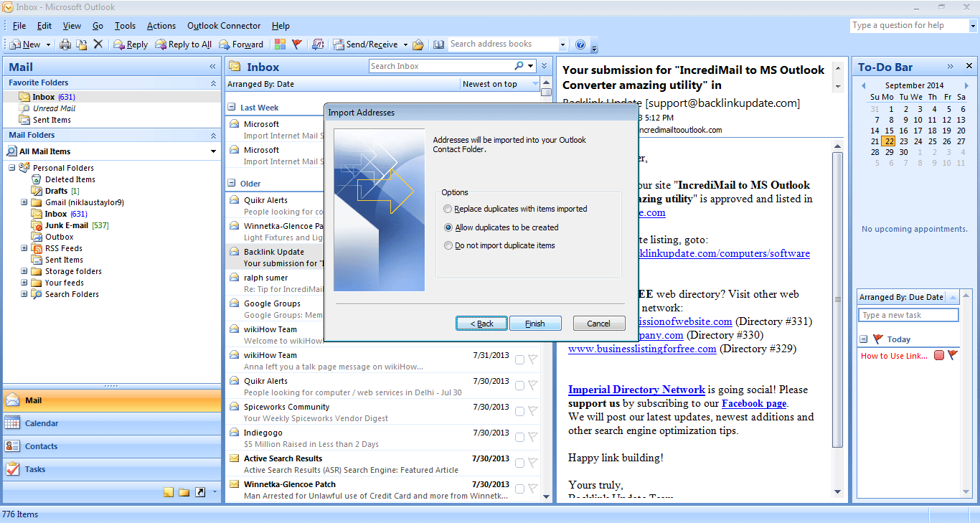Collapse the Last Week message group

click(x=232, y=108)
